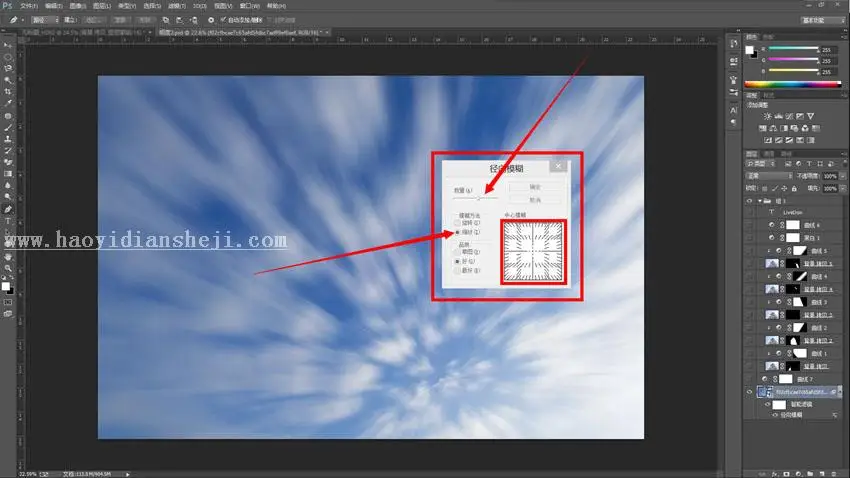This screenshot has height=478, width=850.
Task: Select the Gradient tool
Action: tap(8, 174)
